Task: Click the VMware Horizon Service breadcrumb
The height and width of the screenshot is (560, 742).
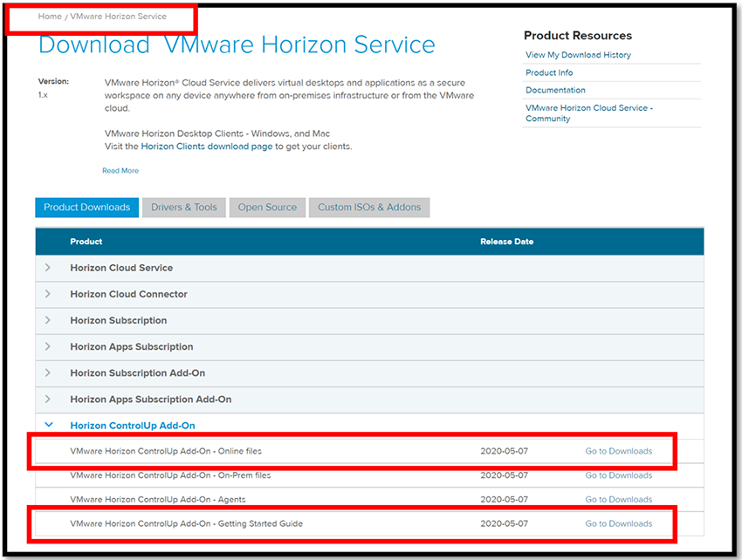Action: pos(119,16)
